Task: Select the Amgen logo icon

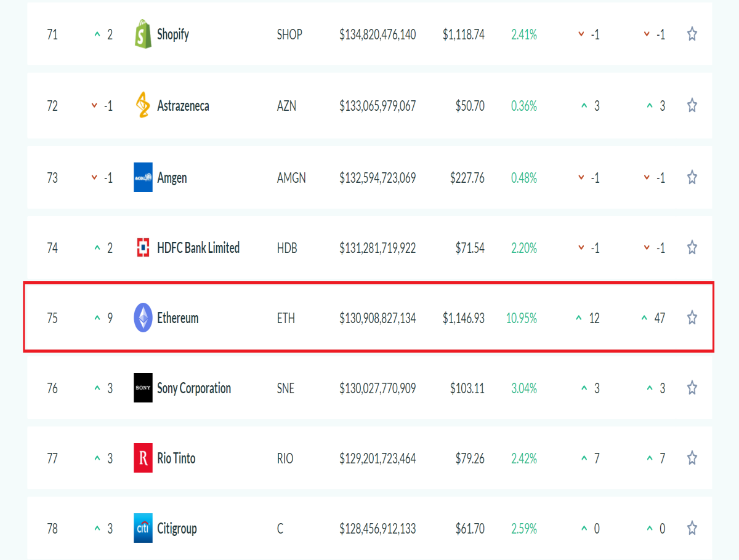Action: pyautogui.click(x=143, y=177)
